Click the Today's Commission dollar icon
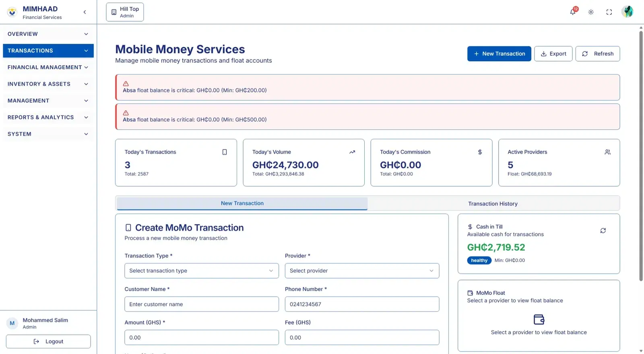 click(480, 152)
